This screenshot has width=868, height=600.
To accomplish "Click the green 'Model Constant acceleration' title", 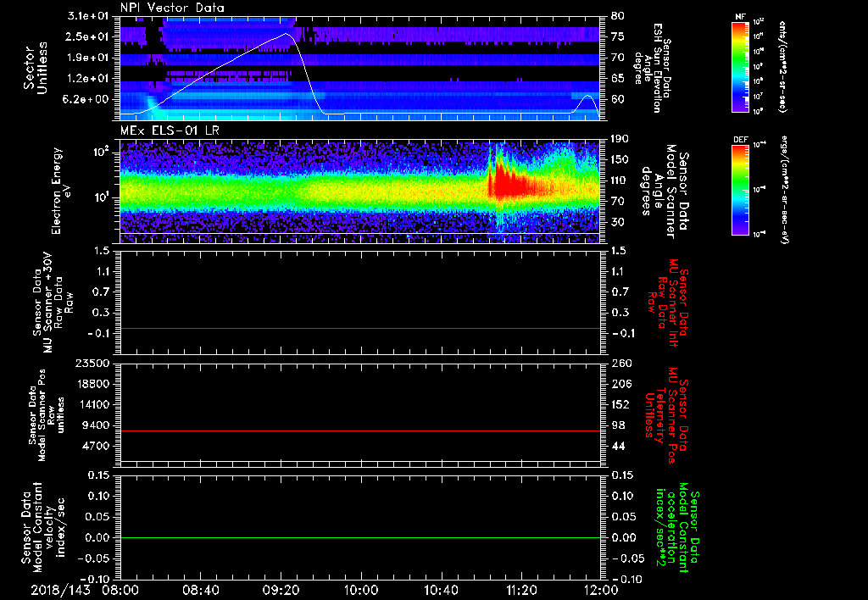I will tap(677, 529).
